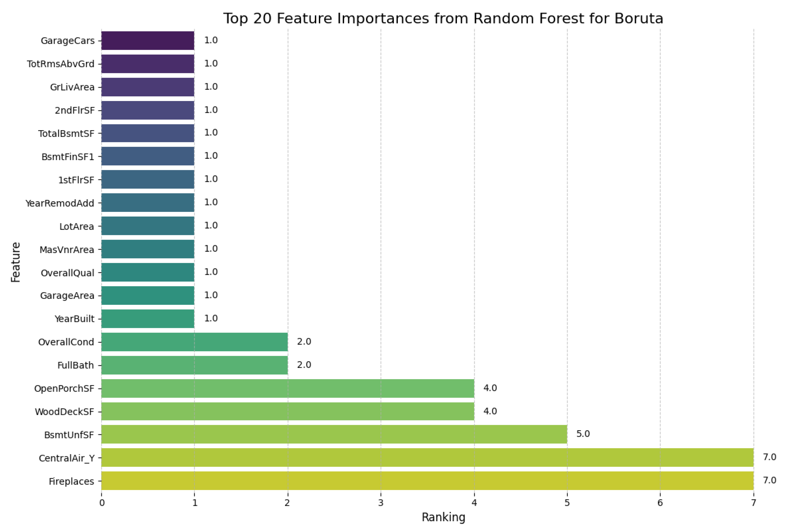Click the GarageCars bar
Viewport: 785px width, 532px height.
pyautogui.click(x=148, y=40)
